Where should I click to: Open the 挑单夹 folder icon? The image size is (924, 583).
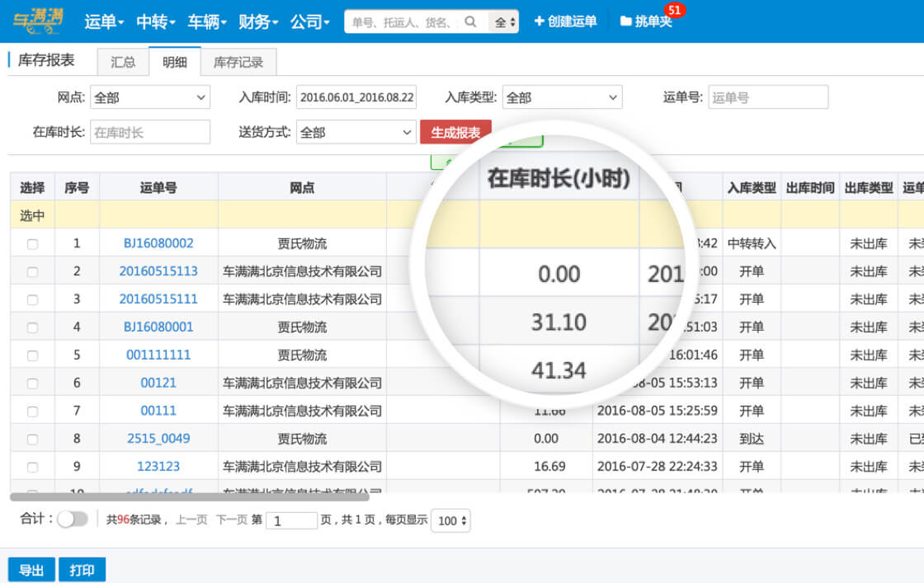[x=625, y=21]
